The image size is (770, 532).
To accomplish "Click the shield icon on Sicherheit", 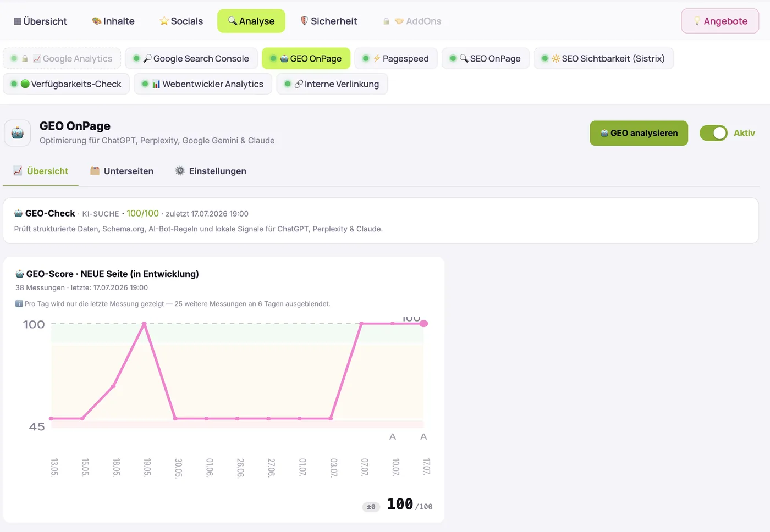I will click(304, 21).
